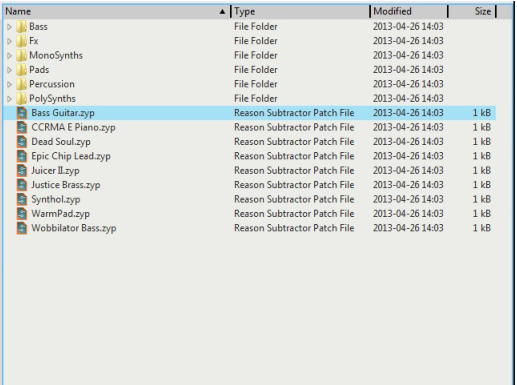The image size is (517, 385).
Task: Click the patch file type of Dead Soul.zyp
Action: point(294,142)
